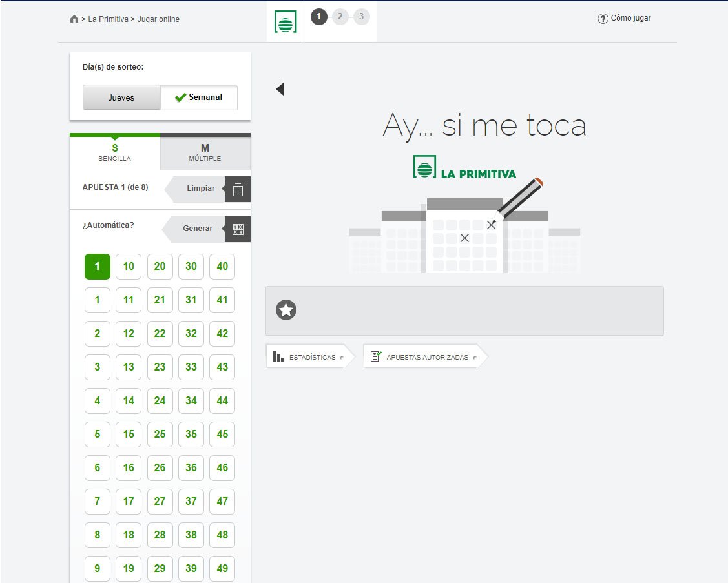Open Apuestas Autorizadas panel
Viewport: 728px width, 583px height.
click(424, 356)
